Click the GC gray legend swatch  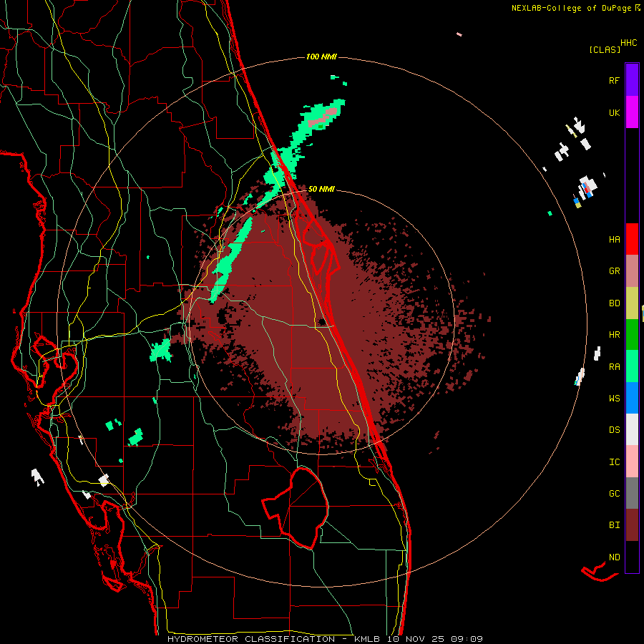[x=632, y=493]
